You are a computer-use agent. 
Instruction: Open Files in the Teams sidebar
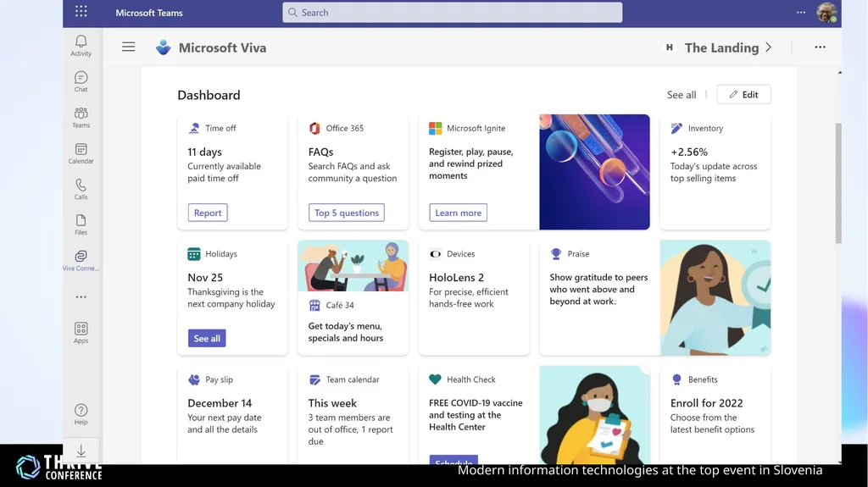point(81,224)
